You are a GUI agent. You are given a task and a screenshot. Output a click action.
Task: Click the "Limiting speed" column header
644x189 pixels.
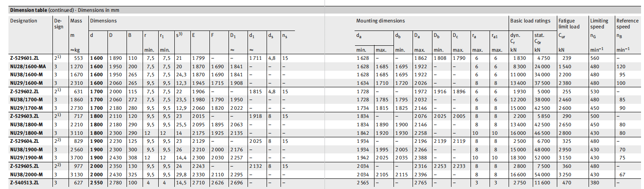coord(599,23)
